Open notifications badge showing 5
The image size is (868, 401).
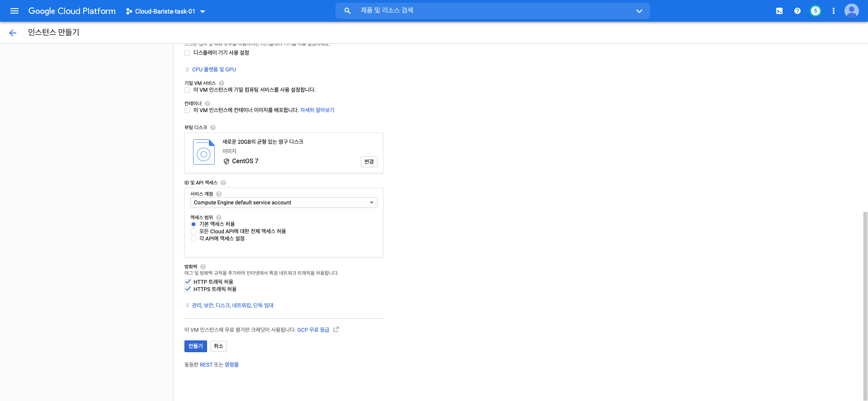coord(816,11)
